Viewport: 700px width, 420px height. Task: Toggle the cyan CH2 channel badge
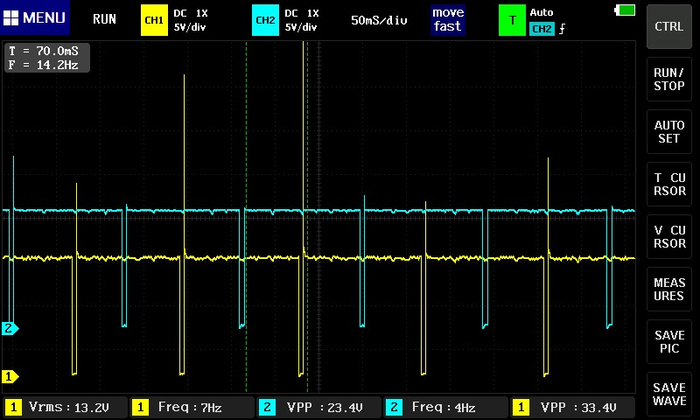click(264, 19)
